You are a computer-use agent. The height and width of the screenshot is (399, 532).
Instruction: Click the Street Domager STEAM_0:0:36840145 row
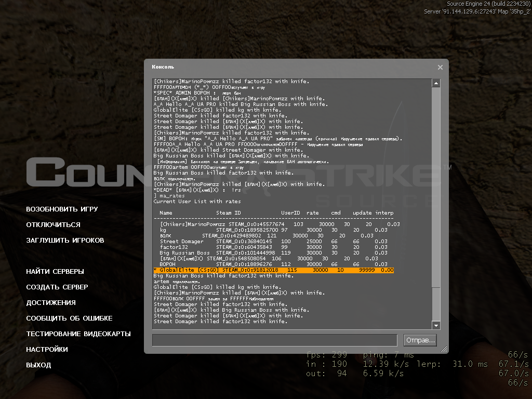pos(274,242)
